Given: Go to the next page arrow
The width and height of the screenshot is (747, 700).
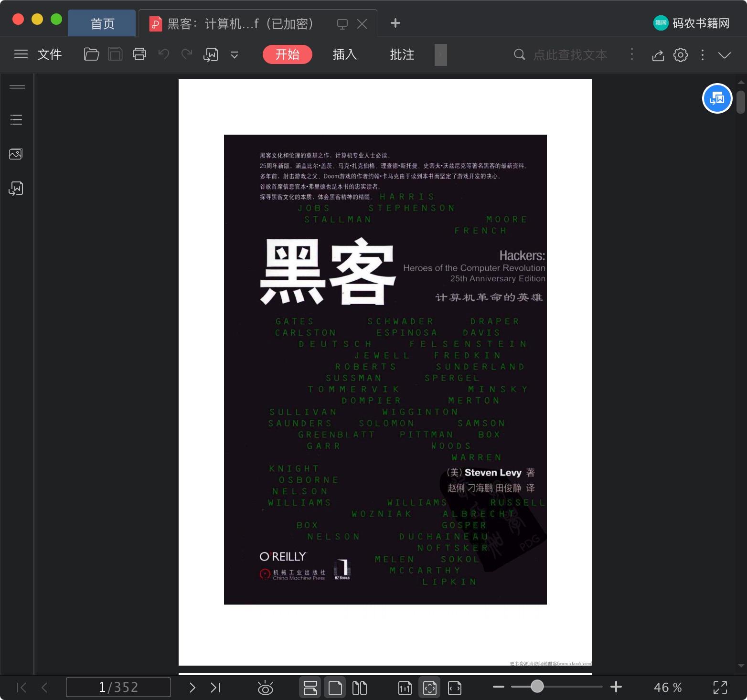Looking at the screenshot, I should click(x=192, y=688).
